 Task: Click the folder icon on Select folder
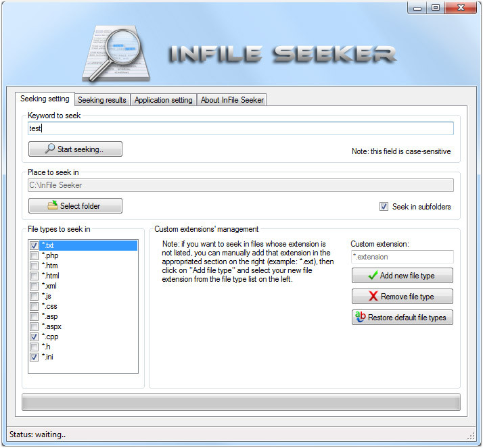tap(53, 205)
